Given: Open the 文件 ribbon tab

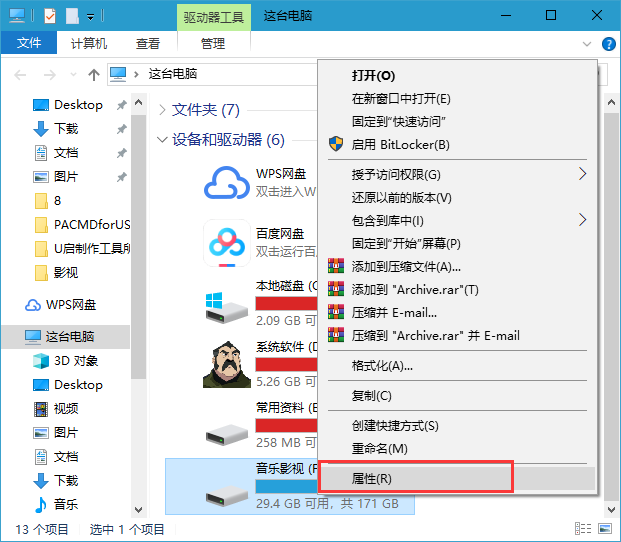Looking at the screenshot, I should click(29, 43).
